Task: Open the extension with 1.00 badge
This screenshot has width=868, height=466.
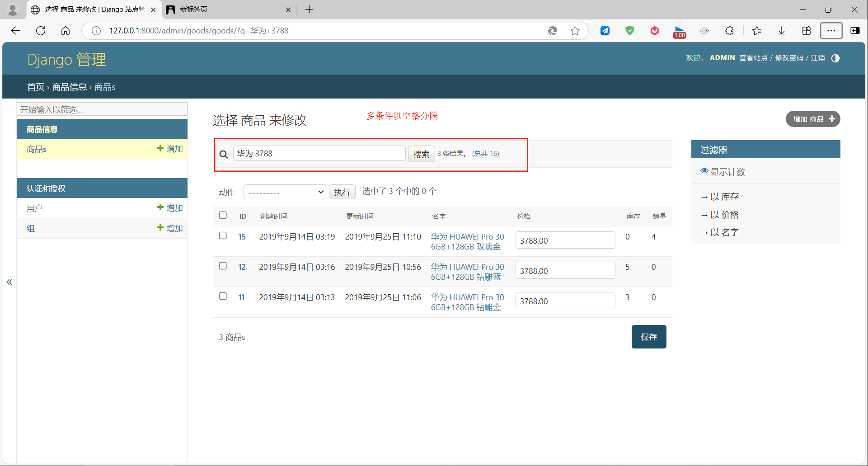Action: 679,32
